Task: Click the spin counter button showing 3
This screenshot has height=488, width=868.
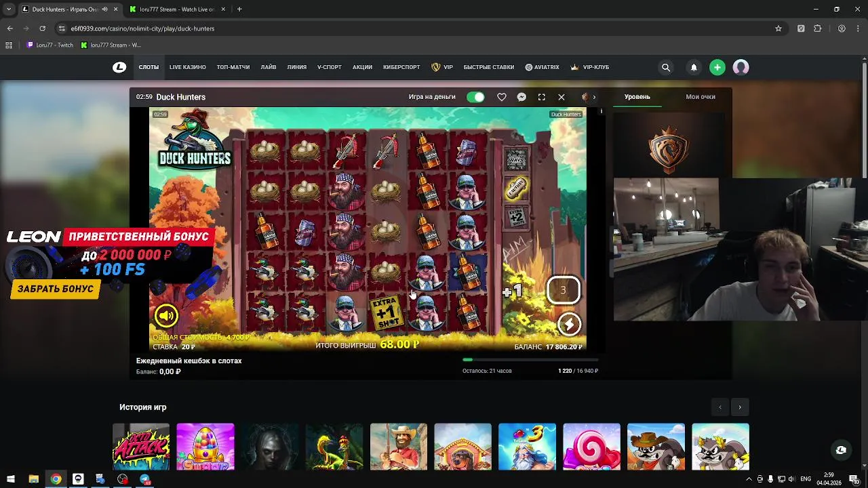Action: (563, 290)
